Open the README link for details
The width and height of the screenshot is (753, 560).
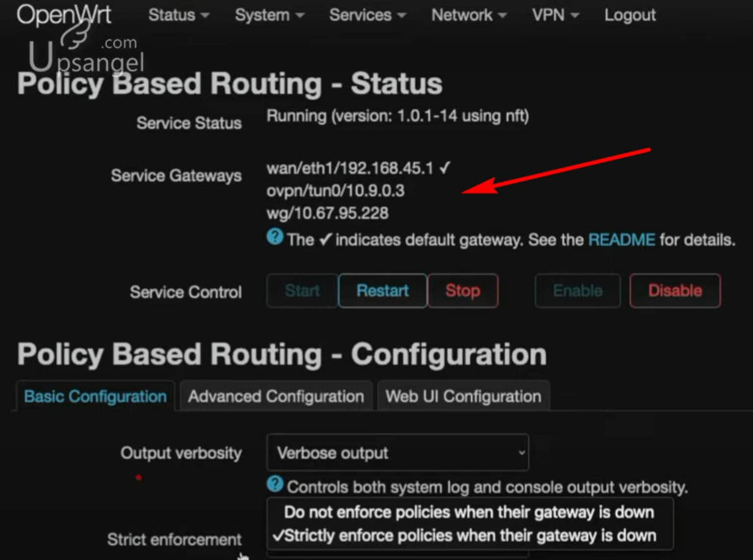(x=622, y=240)
